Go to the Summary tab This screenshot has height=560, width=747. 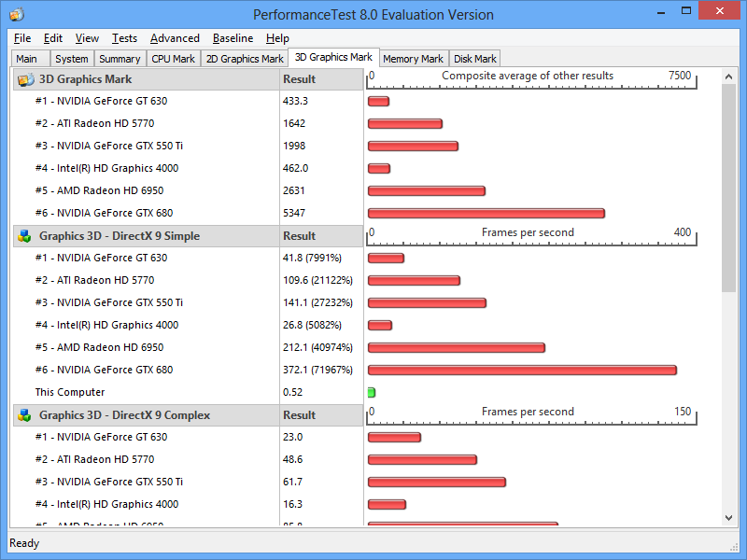coord(120,59)
